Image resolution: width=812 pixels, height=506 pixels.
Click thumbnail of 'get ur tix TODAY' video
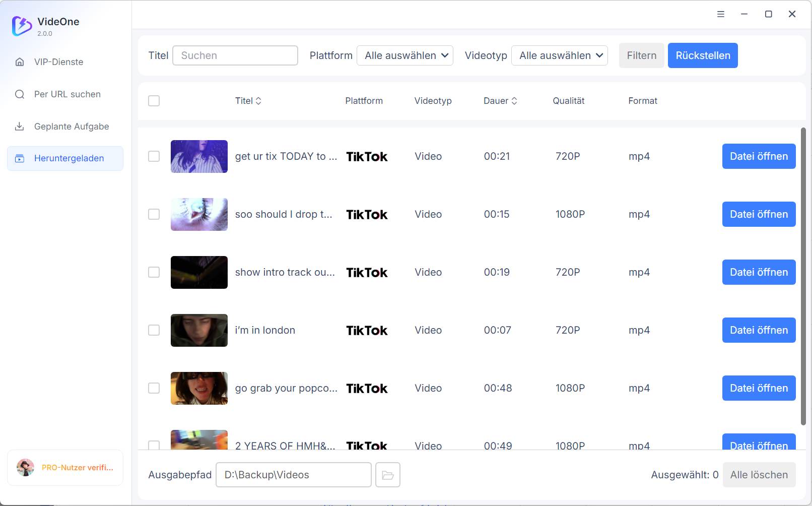[199, 156]
